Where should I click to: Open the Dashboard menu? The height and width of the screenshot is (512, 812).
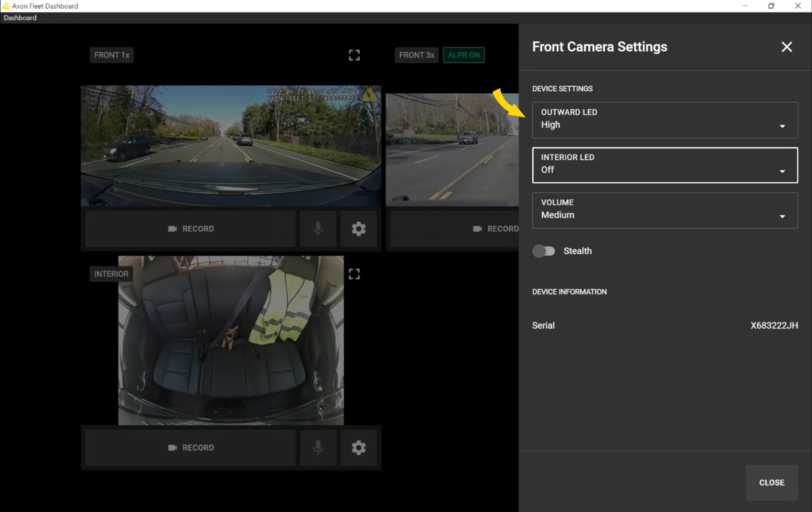(20, 18)
